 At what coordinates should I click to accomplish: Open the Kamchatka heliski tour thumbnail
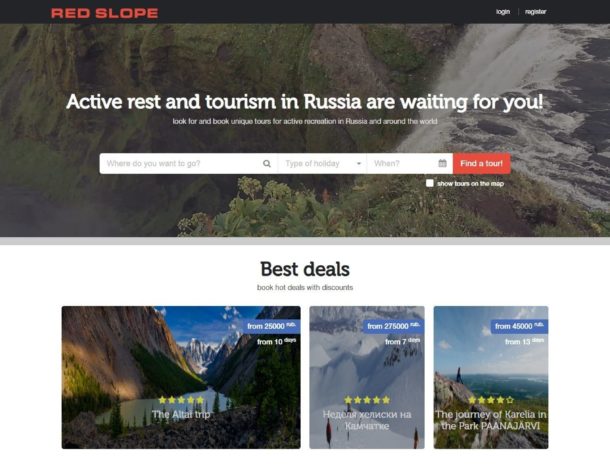(x=367, y=377)
